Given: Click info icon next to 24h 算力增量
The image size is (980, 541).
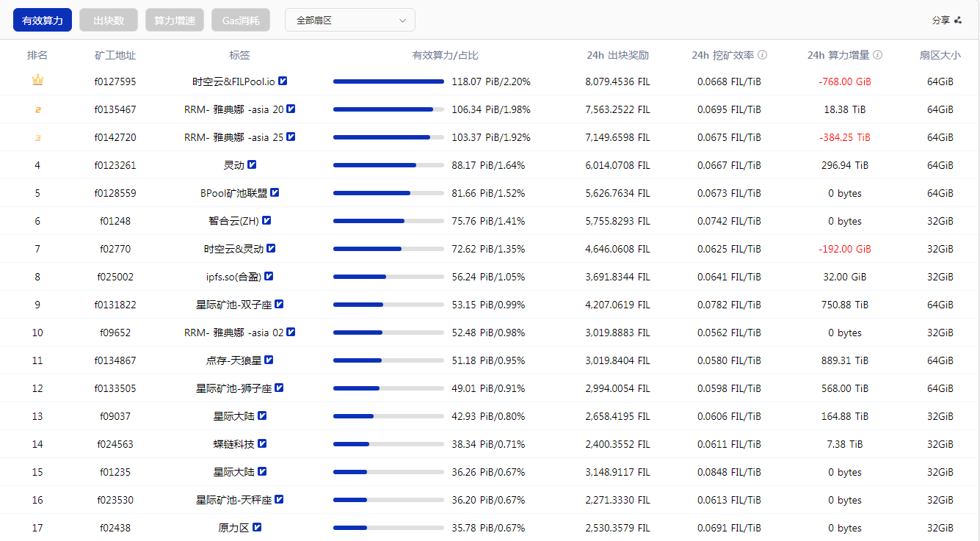Looking at the screenshot, I should coord(878,55).
